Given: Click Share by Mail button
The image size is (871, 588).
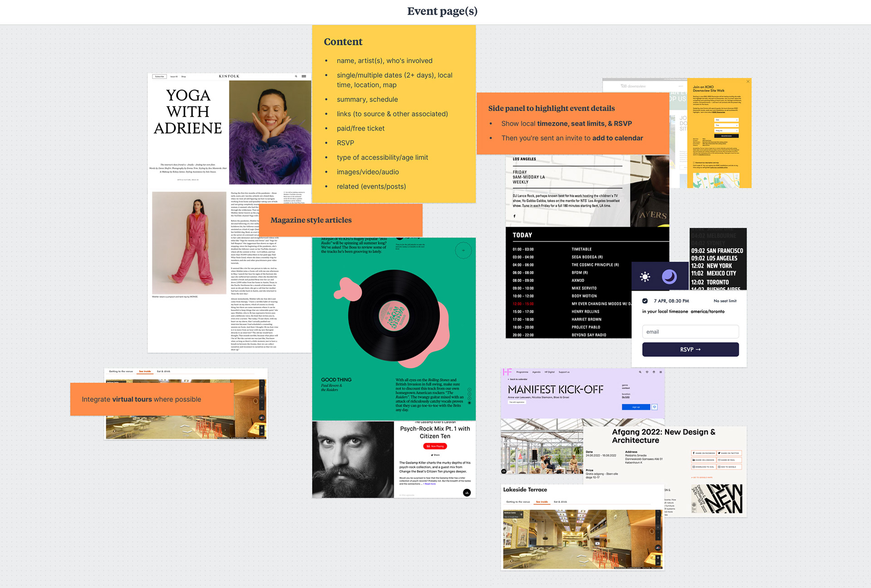Looking at the screenshot, I should click(729, 460).
